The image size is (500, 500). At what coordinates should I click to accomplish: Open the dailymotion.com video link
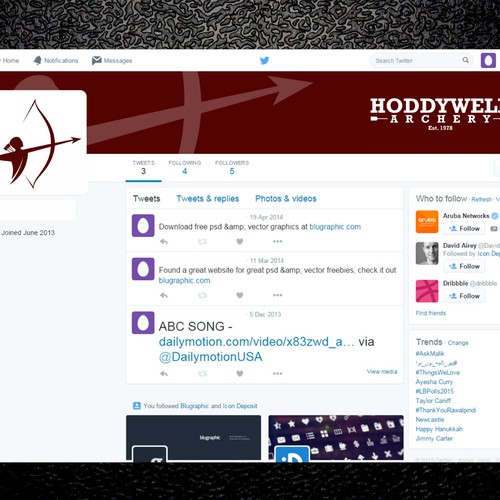click(256, 342)
